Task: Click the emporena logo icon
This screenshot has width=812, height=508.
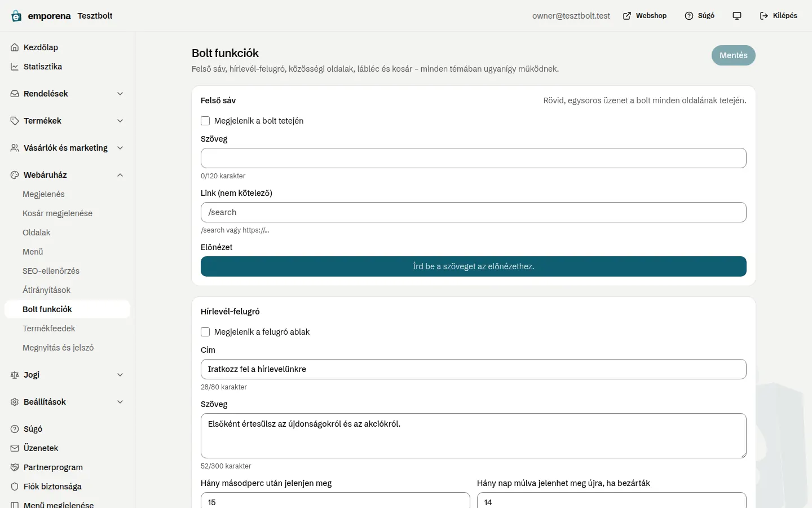Action: pyautogui.click(x=16, y=16)
